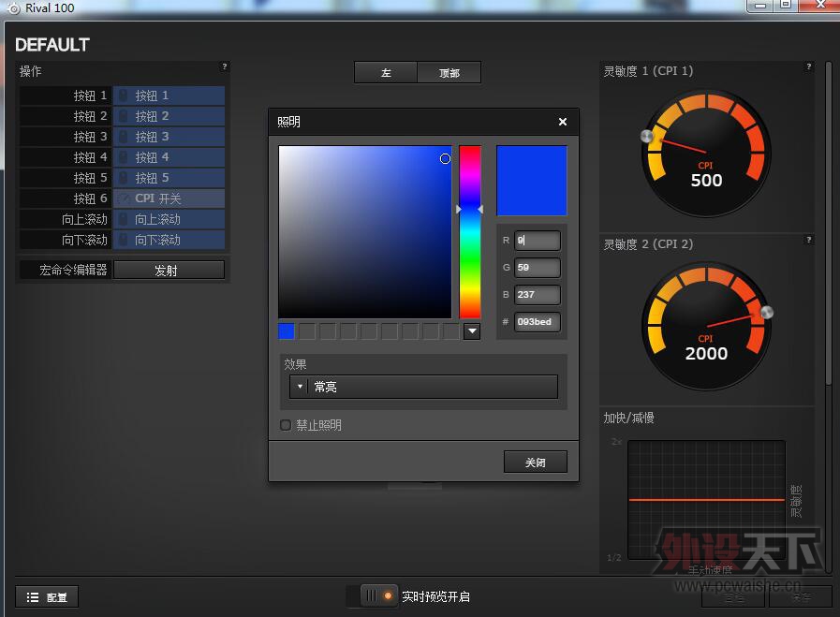Image resolution: width=840 pixels, height=617 pixels.
Task: Open the 向下滚动 action assignment
Action: click(x=169, y=240)
